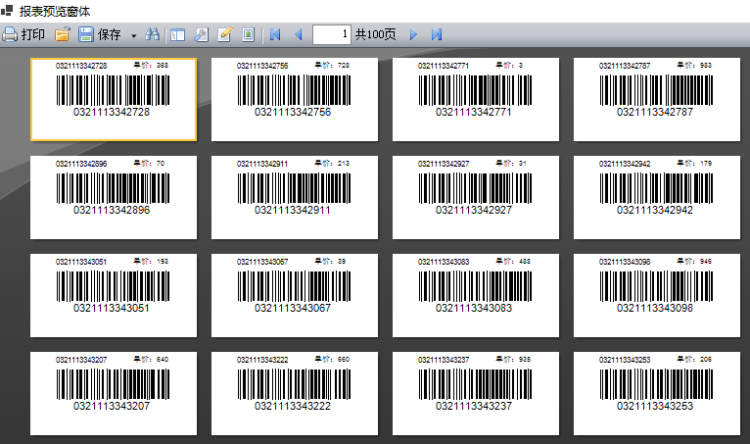750x444 pixels.
Task: Go to the next page
Action: 413,34
